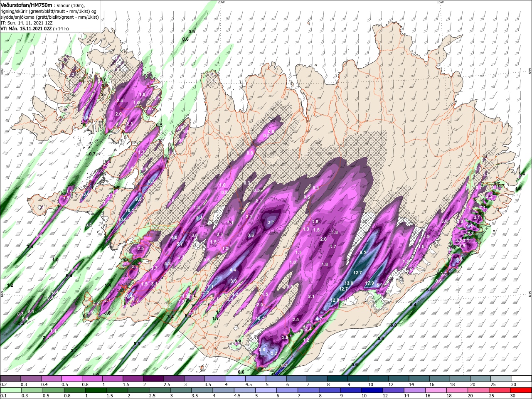Viewport: 532px width, 399px height.
Task: Click the palest green 0.1–0.3 rain legend swatch
Action: coord(11,390)
